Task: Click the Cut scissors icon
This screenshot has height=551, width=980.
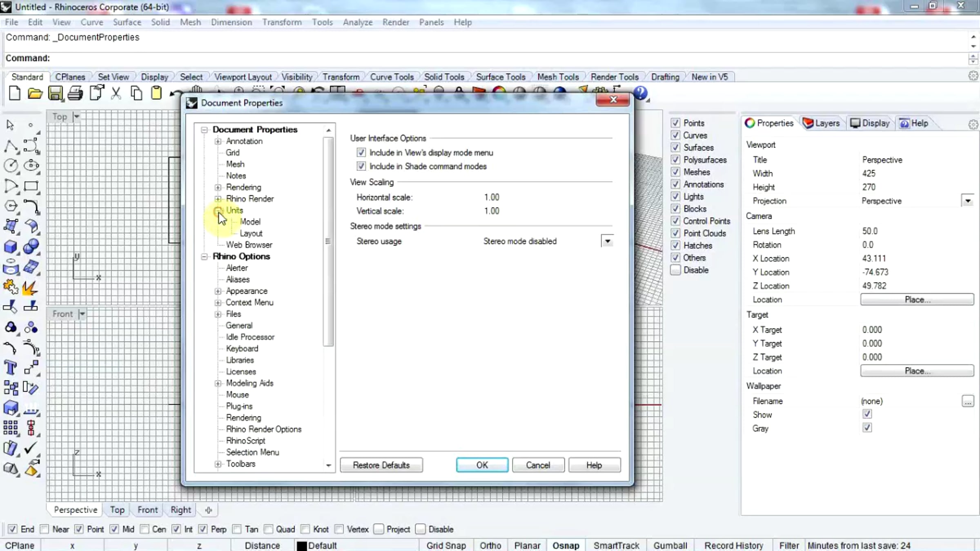Action: pos(116,93)
